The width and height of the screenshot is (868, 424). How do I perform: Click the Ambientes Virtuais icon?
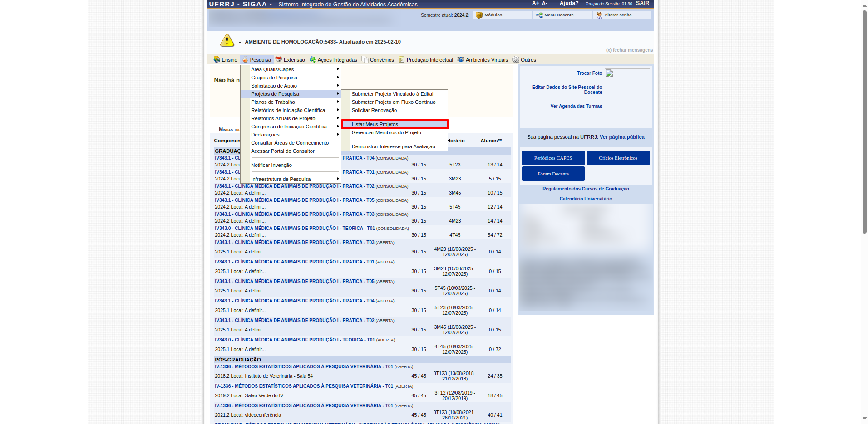(461, 59)
